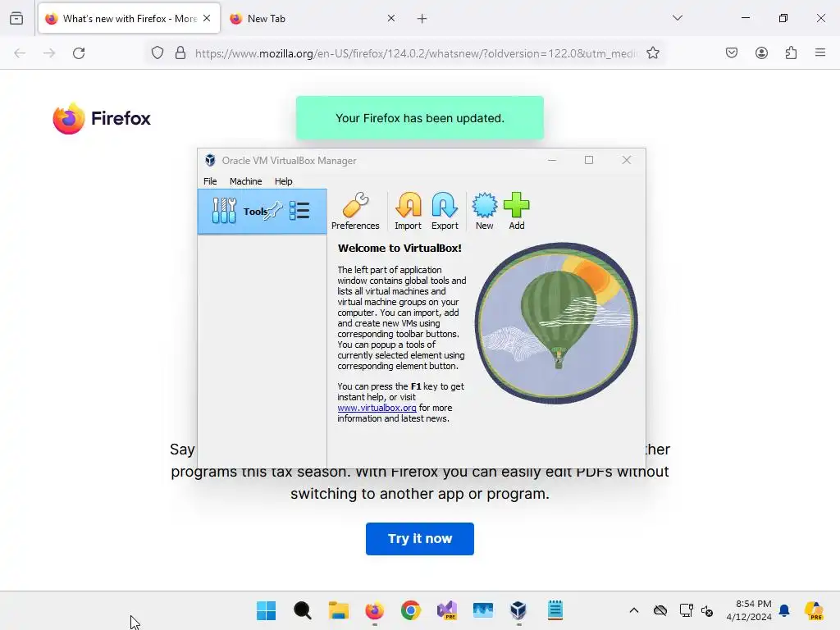Open the clock showing 8:54 PM
The image size is (840, 630).
[749, 610]
